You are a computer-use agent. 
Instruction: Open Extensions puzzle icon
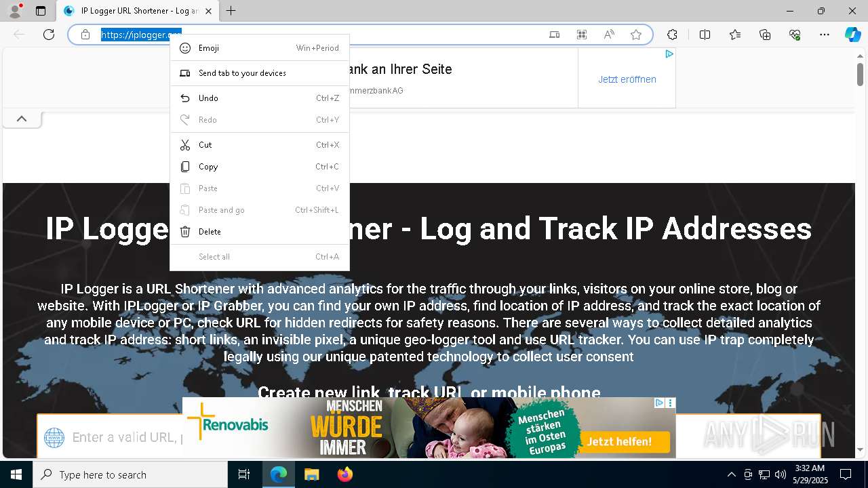pos(672,35)
